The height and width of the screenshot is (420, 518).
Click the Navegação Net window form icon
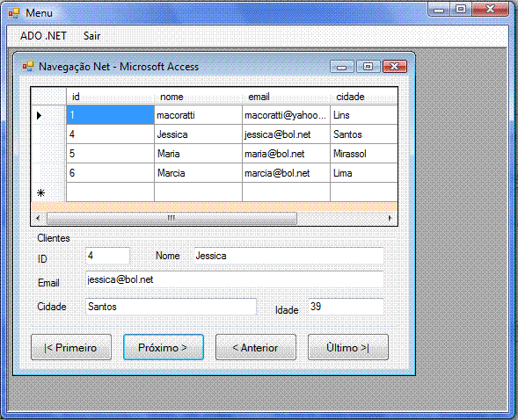point(28,66)
